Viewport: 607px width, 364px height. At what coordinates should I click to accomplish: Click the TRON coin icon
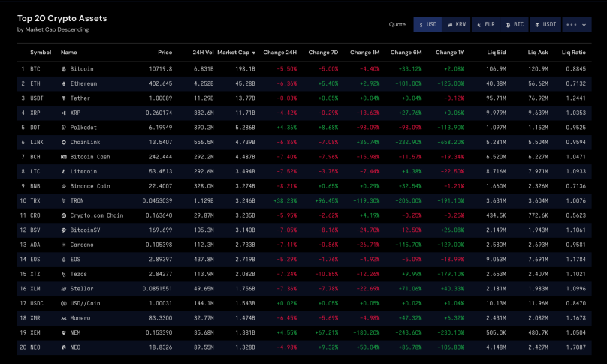point(64,200)
